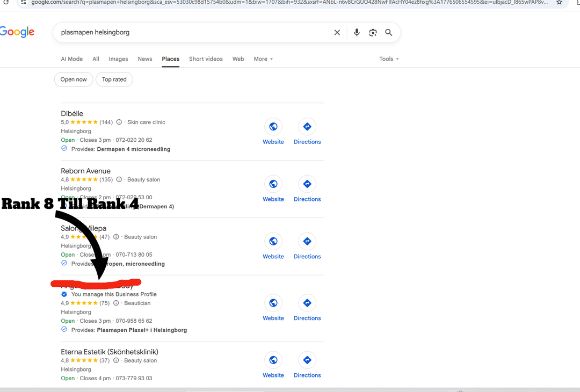The width and height of the screenshot is (580, 392).
Task: Click the 'Beautician' category label
Action: pyautogui.click(x=137, y=303)
